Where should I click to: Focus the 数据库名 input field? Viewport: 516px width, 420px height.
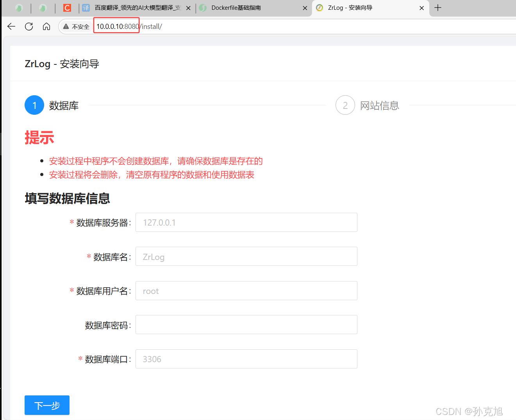click(246, 256)
